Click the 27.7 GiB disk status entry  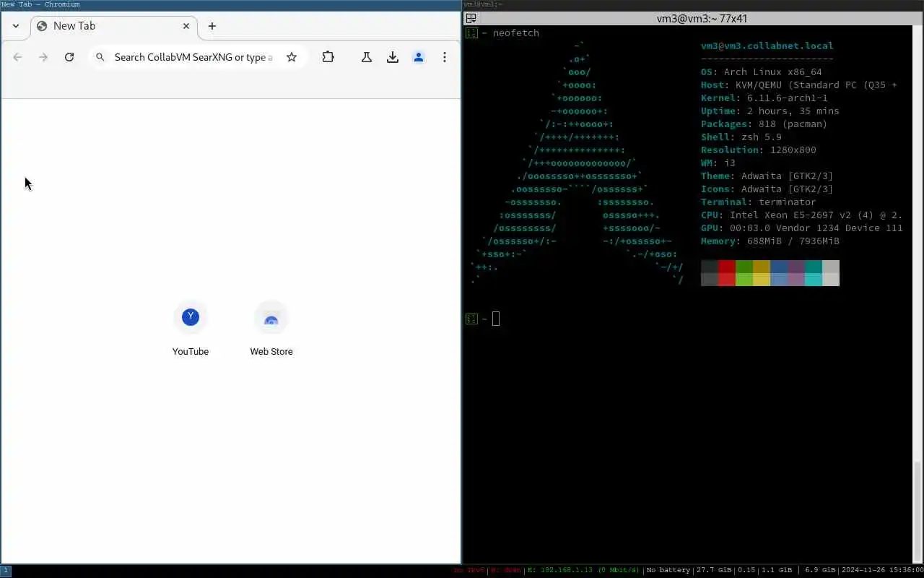pyautogui.click(x=715, y=571)
